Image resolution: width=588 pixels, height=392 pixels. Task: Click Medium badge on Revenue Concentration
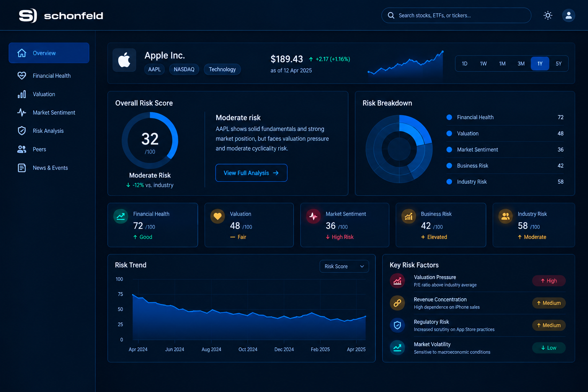point(549,303)
